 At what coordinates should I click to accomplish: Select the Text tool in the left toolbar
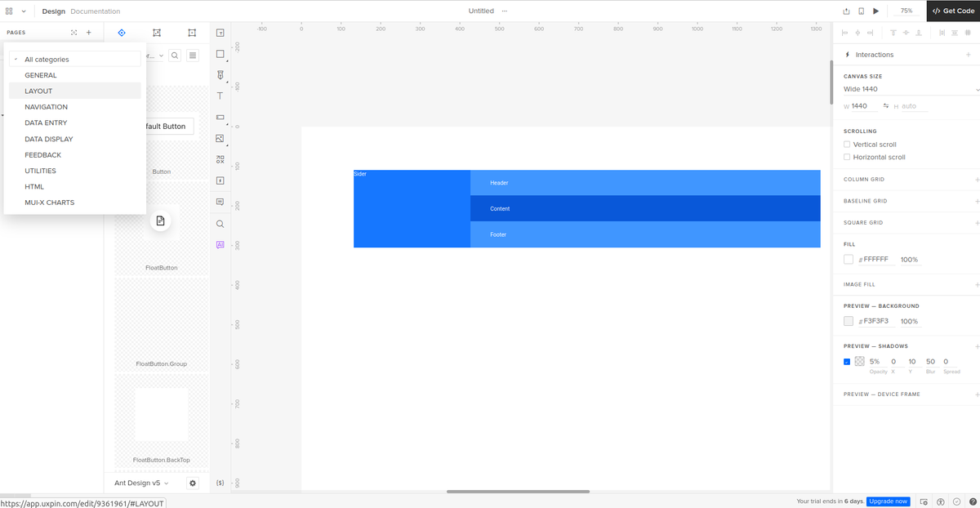click(220, 96)
